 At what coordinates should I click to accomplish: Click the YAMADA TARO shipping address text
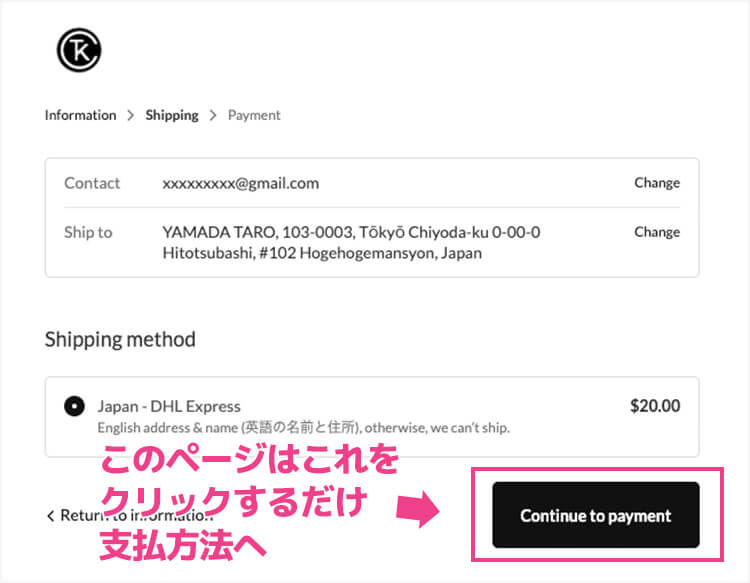pyautogui.click(x=350, y=242)
